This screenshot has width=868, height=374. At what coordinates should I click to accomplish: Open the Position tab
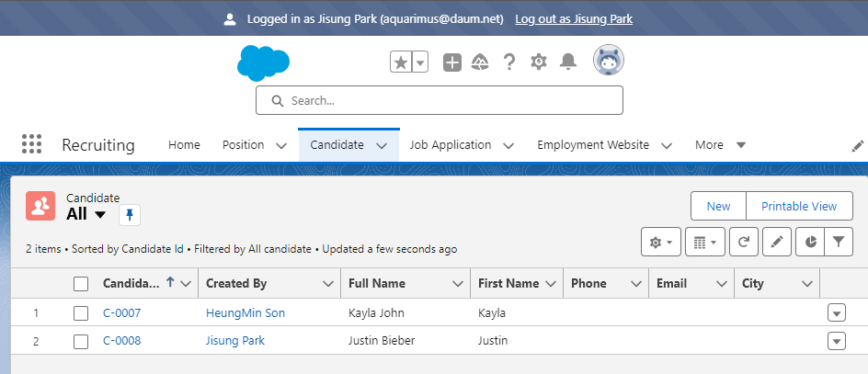pos(243,145)
